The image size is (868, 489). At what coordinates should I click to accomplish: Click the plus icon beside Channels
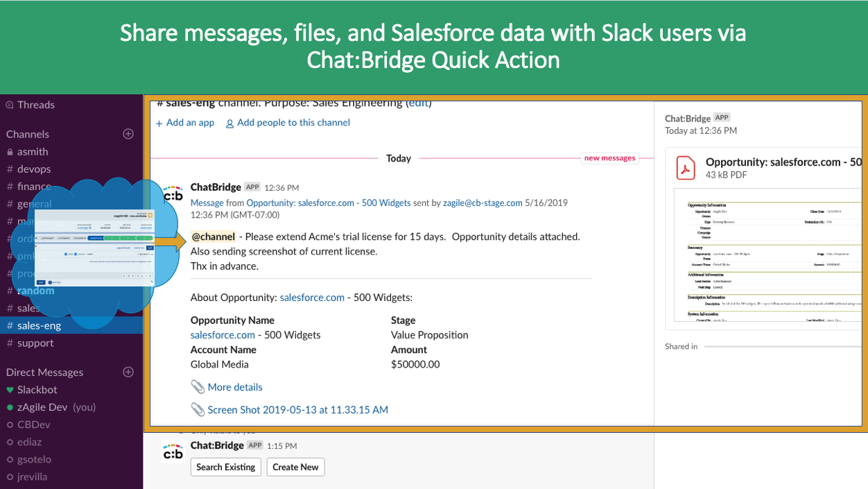coord(128,134)
